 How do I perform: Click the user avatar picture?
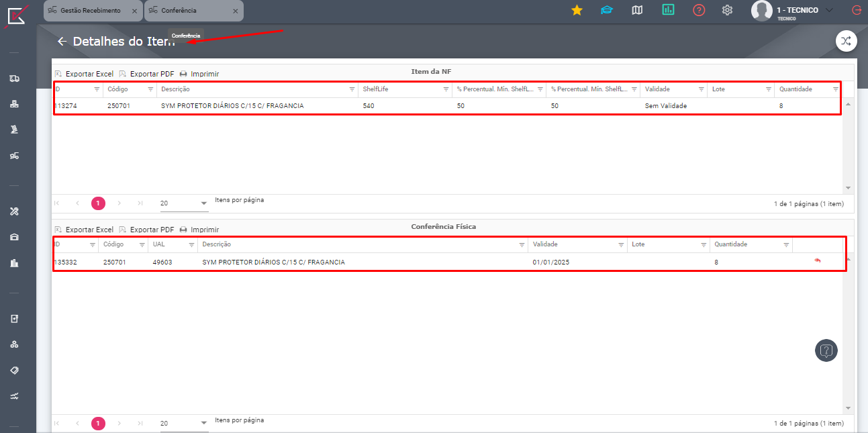click(761, 10)
